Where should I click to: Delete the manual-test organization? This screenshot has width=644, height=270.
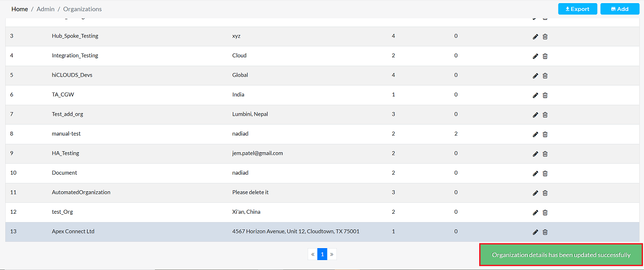[545, 134]
